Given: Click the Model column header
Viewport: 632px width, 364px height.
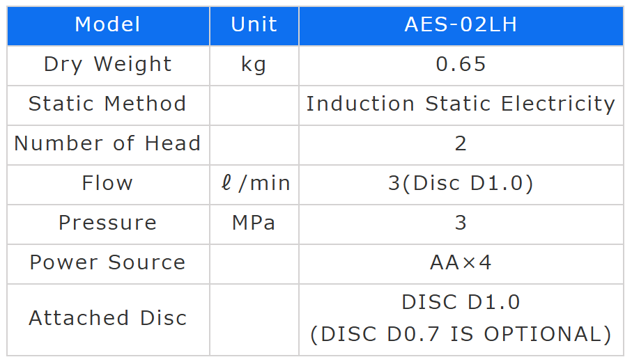Looking at the screenshot, I should [108, 25].
